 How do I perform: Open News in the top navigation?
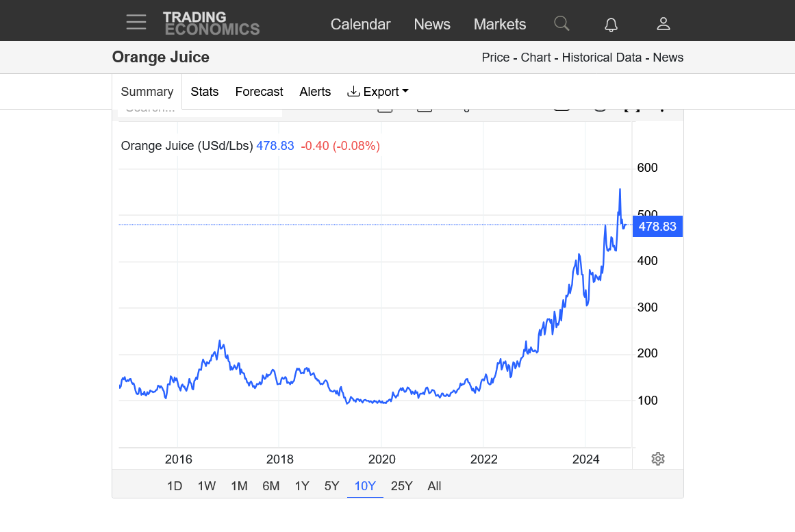point(432,25)
